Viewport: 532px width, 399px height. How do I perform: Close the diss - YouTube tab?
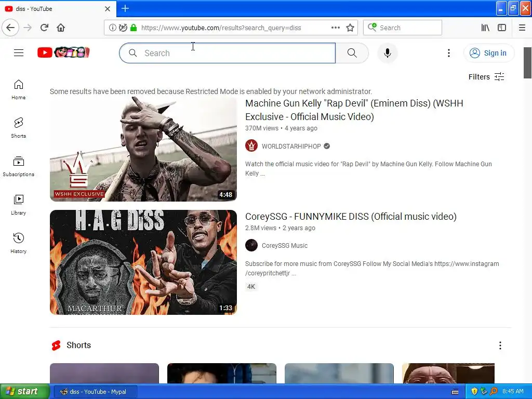point(108,9)
